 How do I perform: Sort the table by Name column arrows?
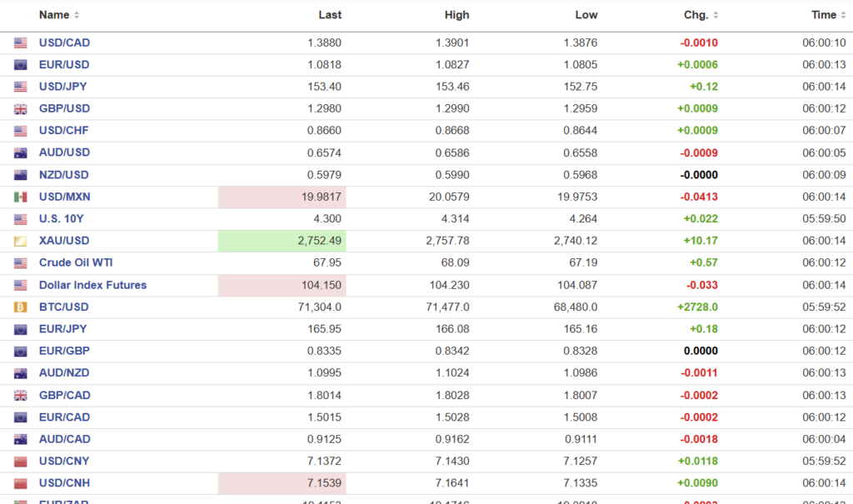click(x=77, y=15)
